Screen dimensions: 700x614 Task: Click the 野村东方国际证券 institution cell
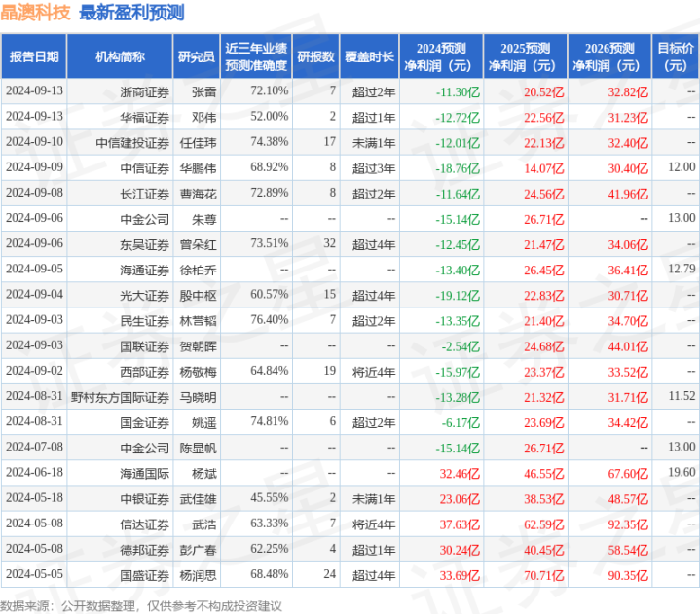[120, 397]
